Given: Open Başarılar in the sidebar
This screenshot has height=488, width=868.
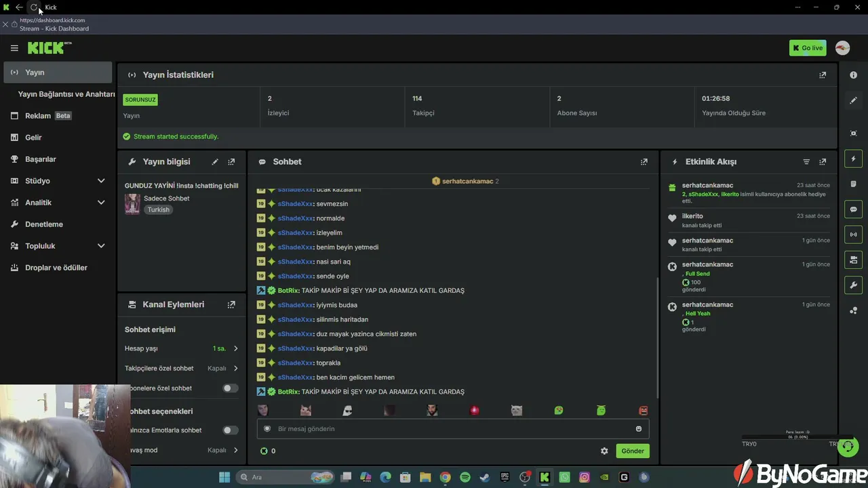Looking at the screenshot, I should coord(57,159).
